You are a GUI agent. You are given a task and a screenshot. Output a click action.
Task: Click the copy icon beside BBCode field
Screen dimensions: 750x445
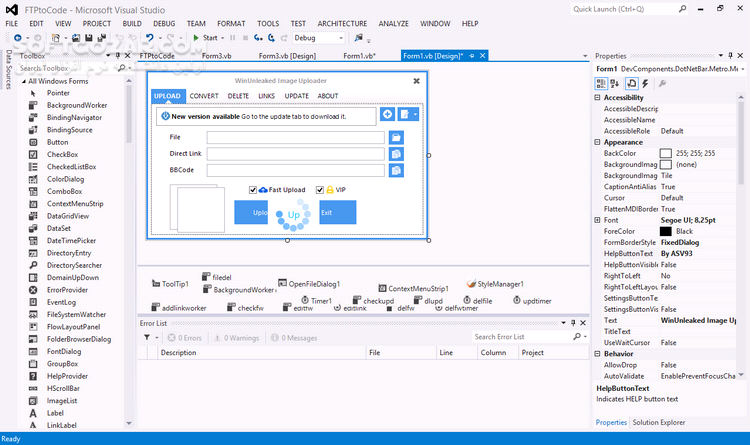396,170
